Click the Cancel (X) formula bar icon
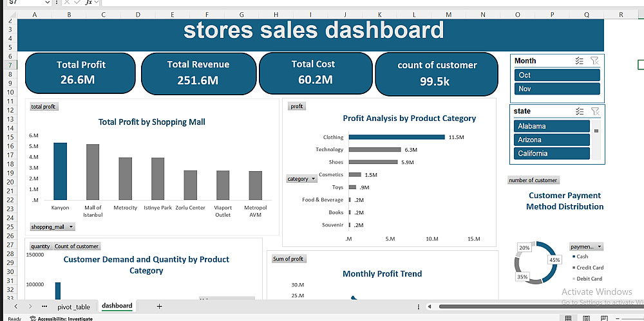The height and width of the screenshot is (321, 644). 67,2
